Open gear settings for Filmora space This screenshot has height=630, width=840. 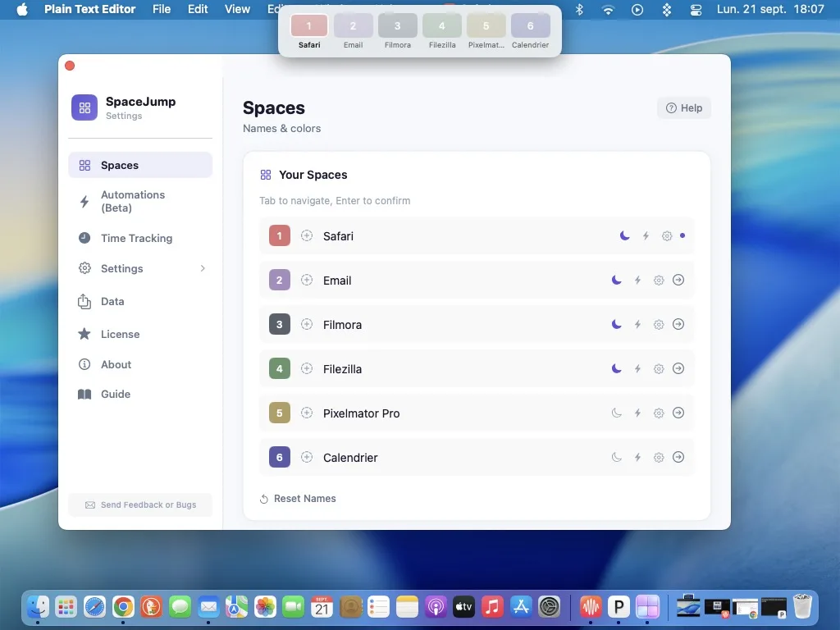point(659,325)
